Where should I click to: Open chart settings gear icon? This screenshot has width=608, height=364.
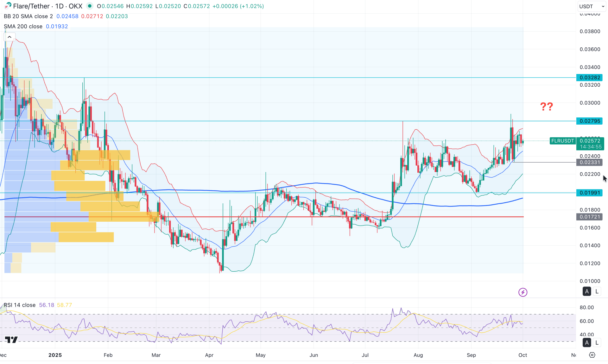[592, 355]
